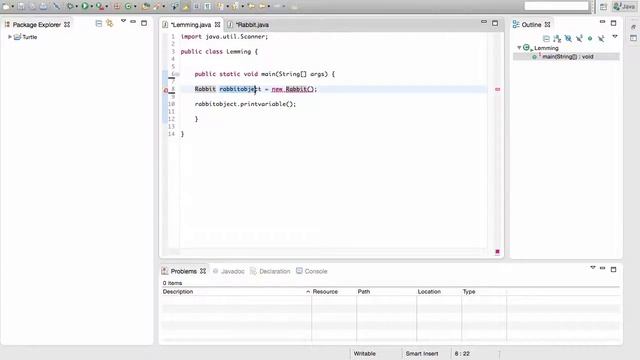Toggle Hide Fields in Outline
Image resolution: width=640 pixels, height=360 pixels.
pyautogui.click(x=568, y=38)
